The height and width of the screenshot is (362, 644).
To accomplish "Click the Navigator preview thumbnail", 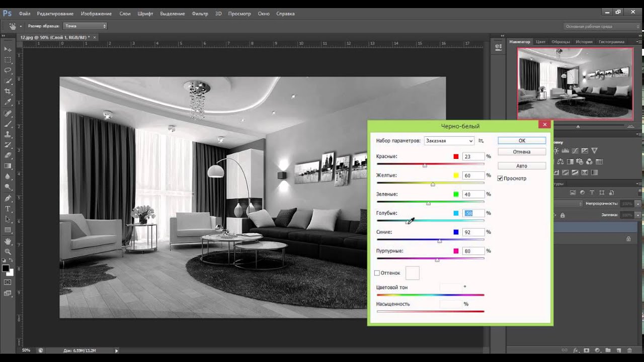I will point(575,83).
